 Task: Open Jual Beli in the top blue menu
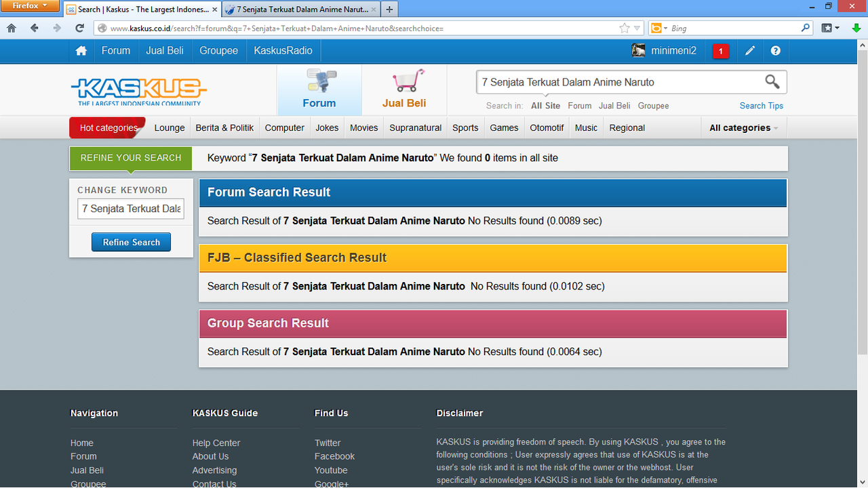(x=165, y=51)
